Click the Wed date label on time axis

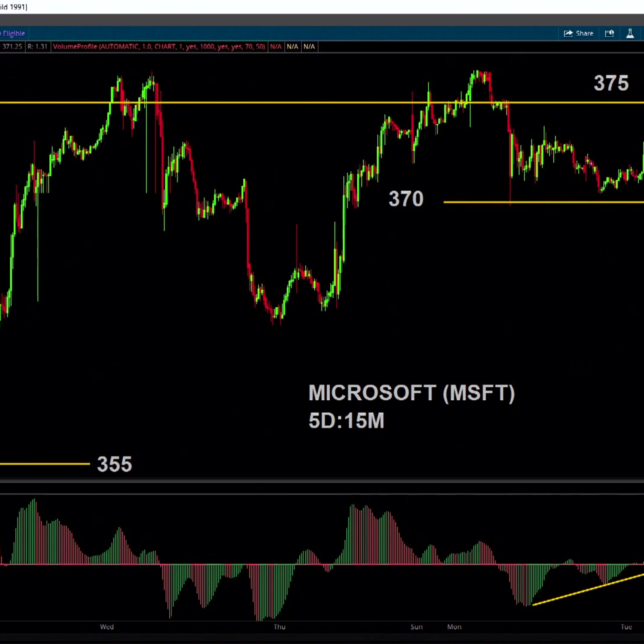[107, 627]
